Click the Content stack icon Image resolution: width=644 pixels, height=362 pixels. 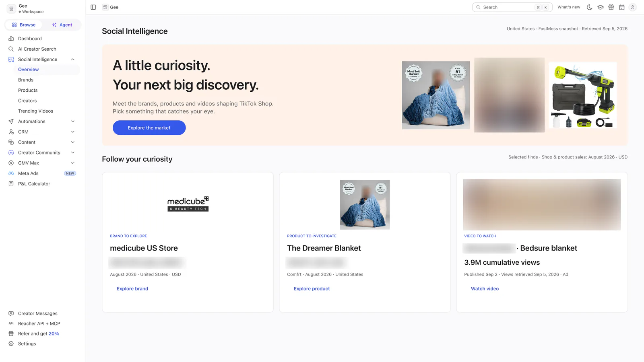(x=11, y=142)
